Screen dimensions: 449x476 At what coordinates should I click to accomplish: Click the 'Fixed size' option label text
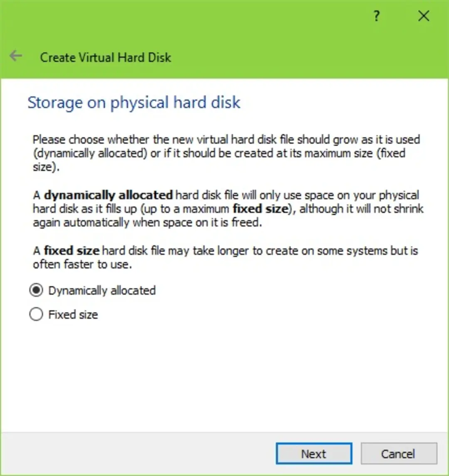[x=73, y=314]
